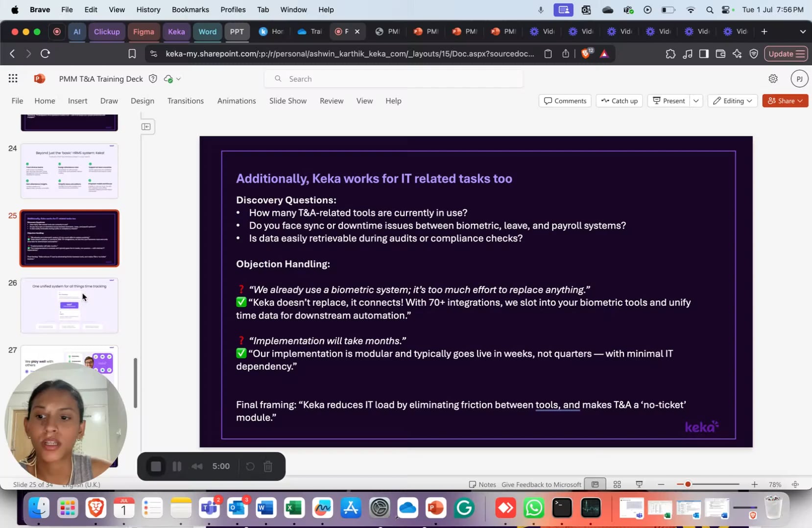
Task: Open the Animations tab
Action: 237,100
